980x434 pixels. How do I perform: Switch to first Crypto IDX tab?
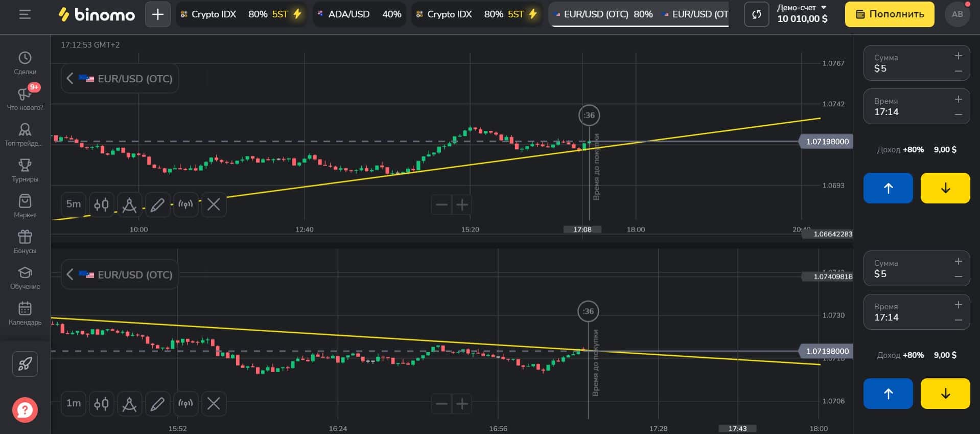[241, 14]
